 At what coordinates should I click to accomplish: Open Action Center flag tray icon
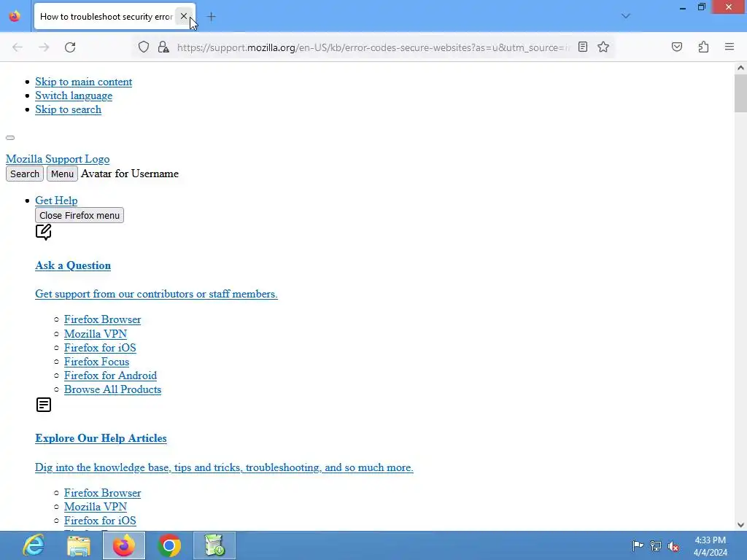[638, 545]
